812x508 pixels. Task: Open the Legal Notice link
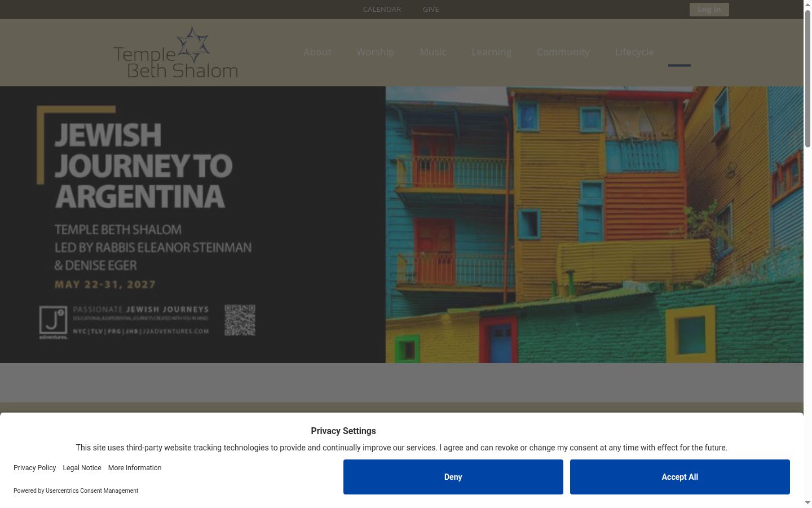click(82, 468)
